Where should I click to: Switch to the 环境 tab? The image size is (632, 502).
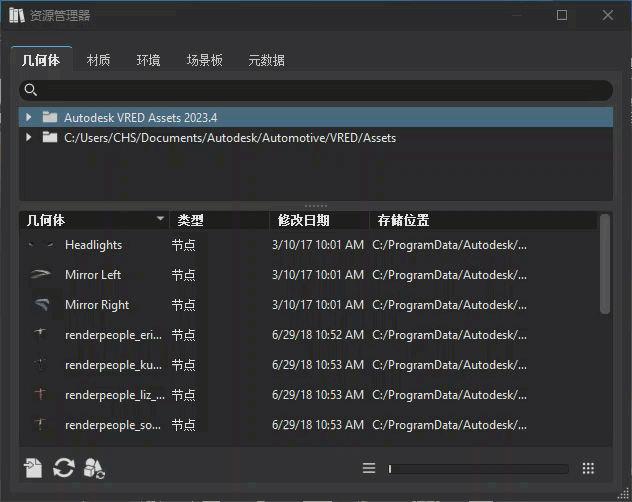(148, 60)
